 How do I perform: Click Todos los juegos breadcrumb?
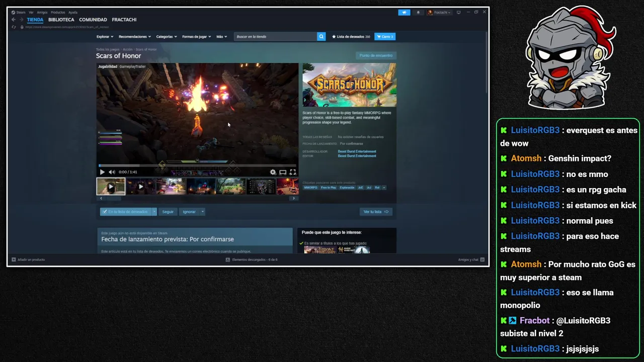point(108,49)
